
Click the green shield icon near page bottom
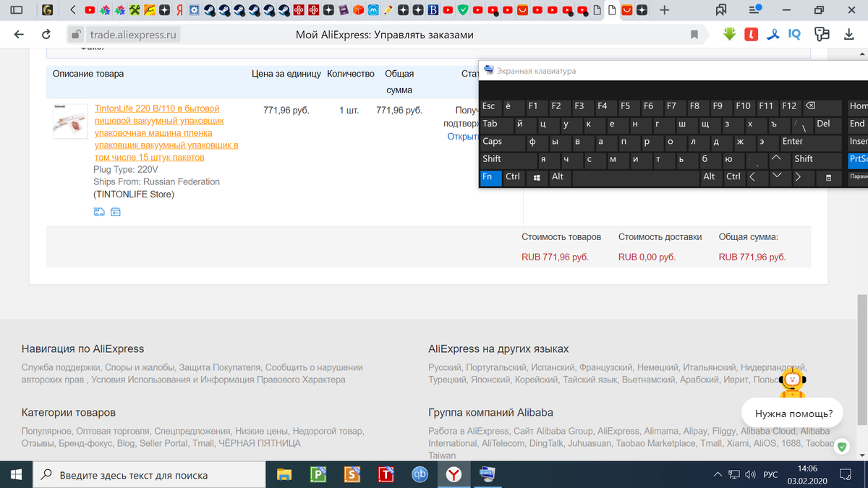click(x=842, y=448)
